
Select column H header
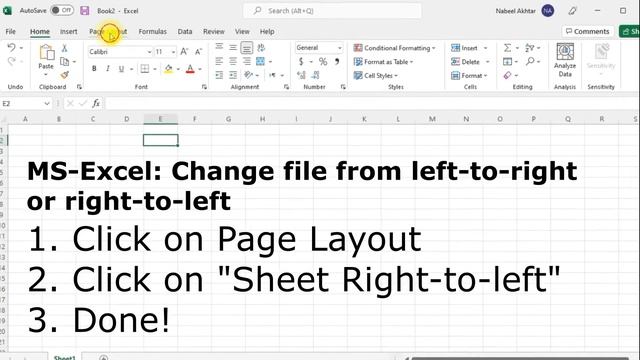(262, 119)
